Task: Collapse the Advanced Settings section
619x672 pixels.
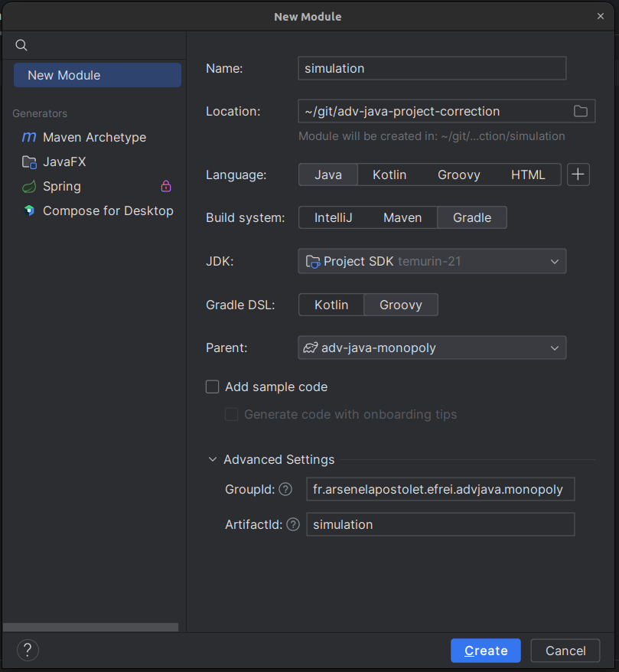Action: point(213,459)
